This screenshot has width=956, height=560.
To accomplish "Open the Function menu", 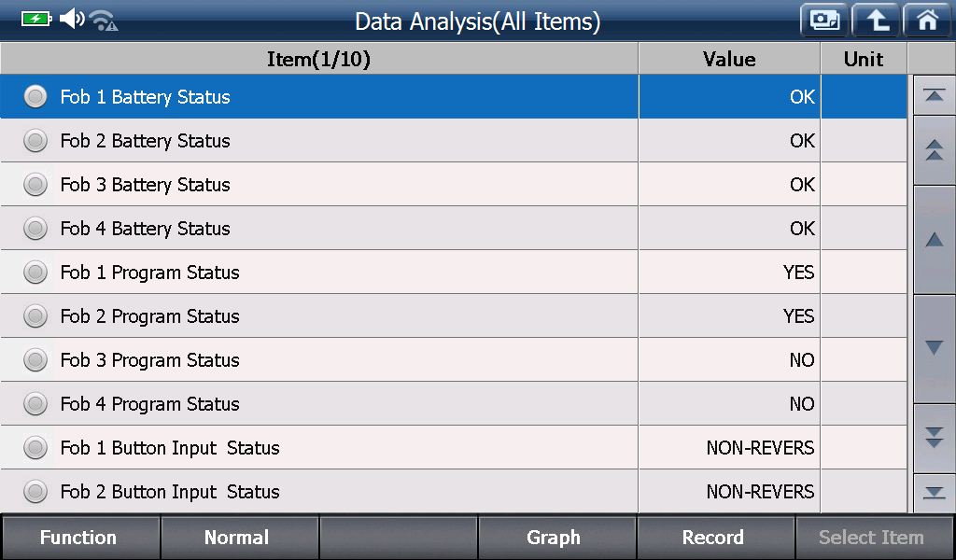I will pyautogui.click(x=80, y=538).
